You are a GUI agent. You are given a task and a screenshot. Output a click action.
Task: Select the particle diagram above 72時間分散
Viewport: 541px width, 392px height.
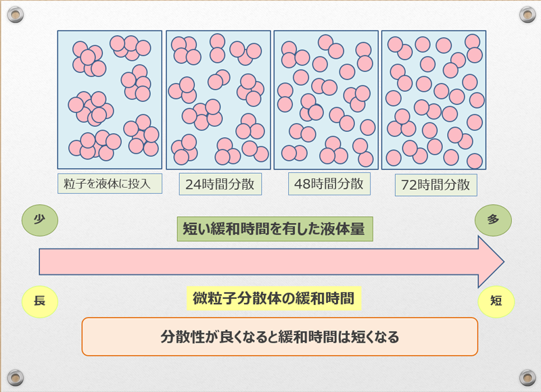433,99
